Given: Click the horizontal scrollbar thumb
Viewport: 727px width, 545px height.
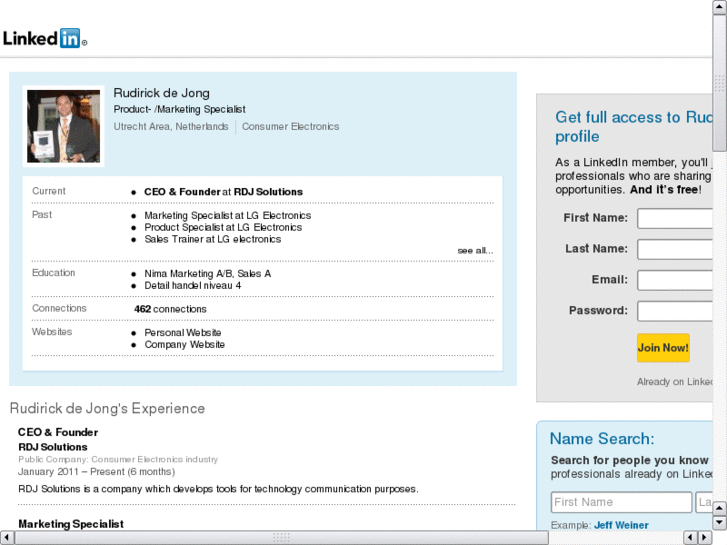Looking at the screenshot, I should click(281, 538).
